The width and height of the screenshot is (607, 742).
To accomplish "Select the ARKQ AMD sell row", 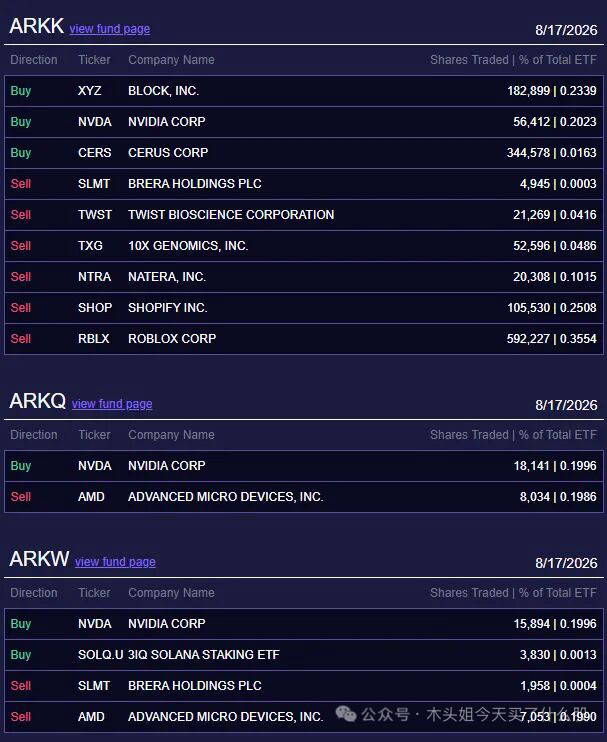I will [304, 497].
